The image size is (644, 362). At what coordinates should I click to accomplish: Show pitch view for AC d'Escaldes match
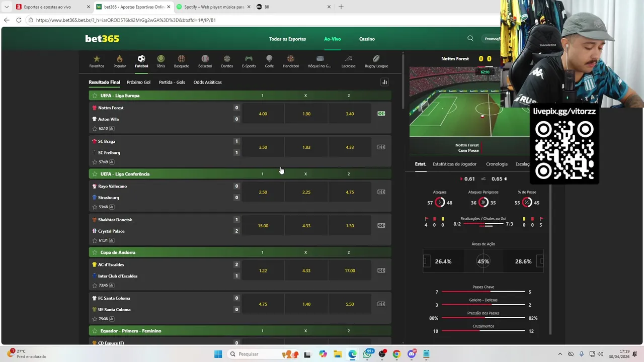pyautogui.click(x=381, y=270)
